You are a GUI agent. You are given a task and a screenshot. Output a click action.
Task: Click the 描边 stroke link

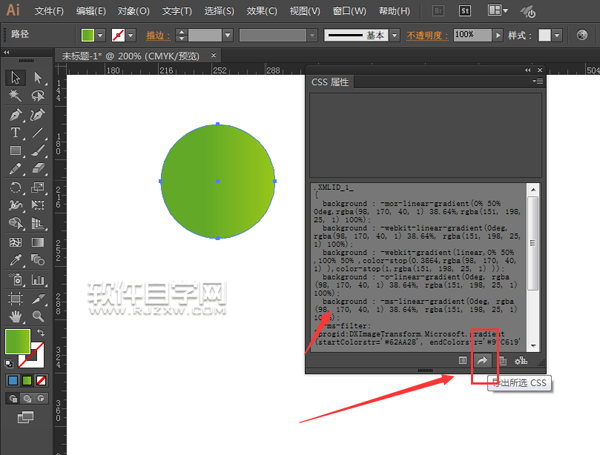pyautogui.click(x=158, y=36)
